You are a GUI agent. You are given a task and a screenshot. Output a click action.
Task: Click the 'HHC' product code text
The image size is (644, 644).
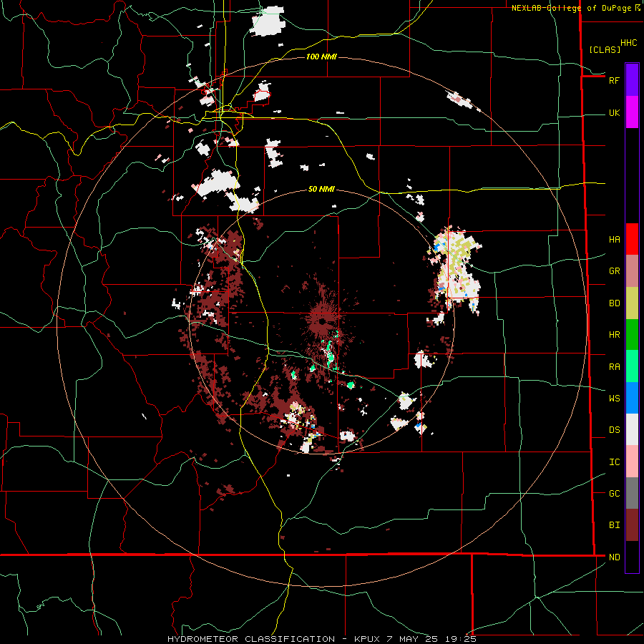click(x=628, y=43)
